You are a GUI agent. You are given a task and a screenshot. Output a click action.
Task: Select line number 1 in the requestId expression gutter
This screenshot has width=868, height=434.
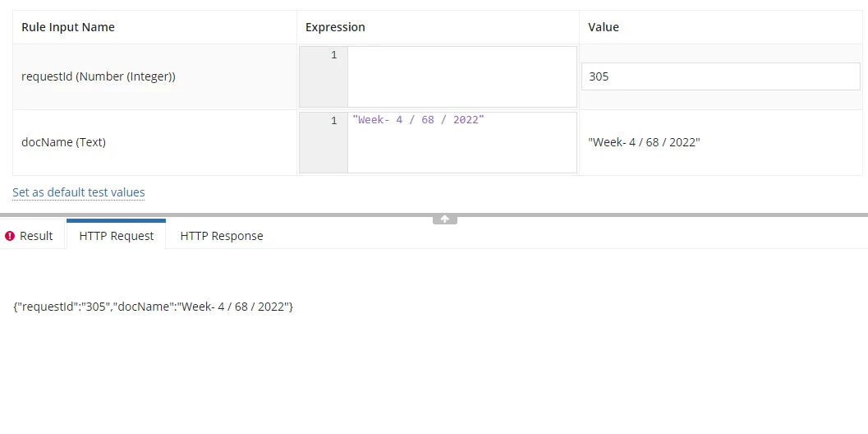pos(333,55)
